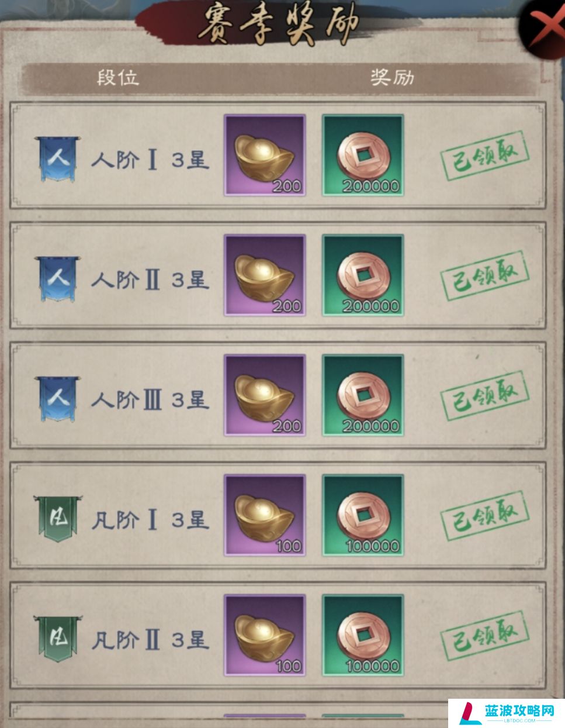This screenshot has height=728, width=565.
Task: Click the gold ingot in 凡阶Ⅱ 3星 row
Action: tap(265, 635)
